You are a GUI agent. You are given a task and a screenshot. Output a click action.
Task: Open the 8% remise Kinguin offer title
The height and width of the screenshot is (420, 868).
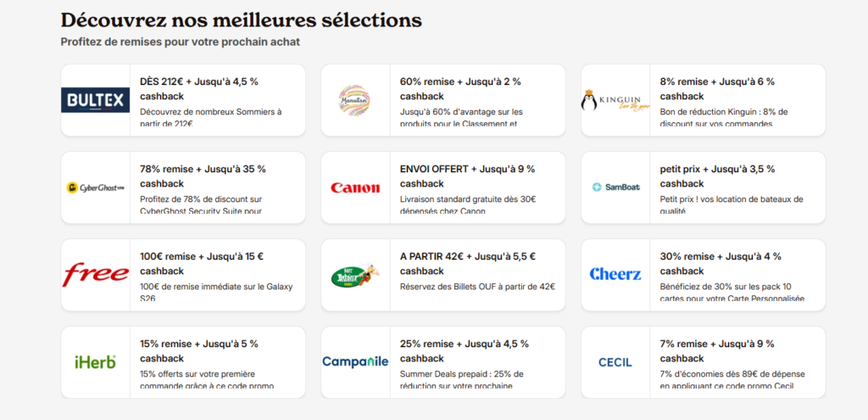(x=717, y=88)
